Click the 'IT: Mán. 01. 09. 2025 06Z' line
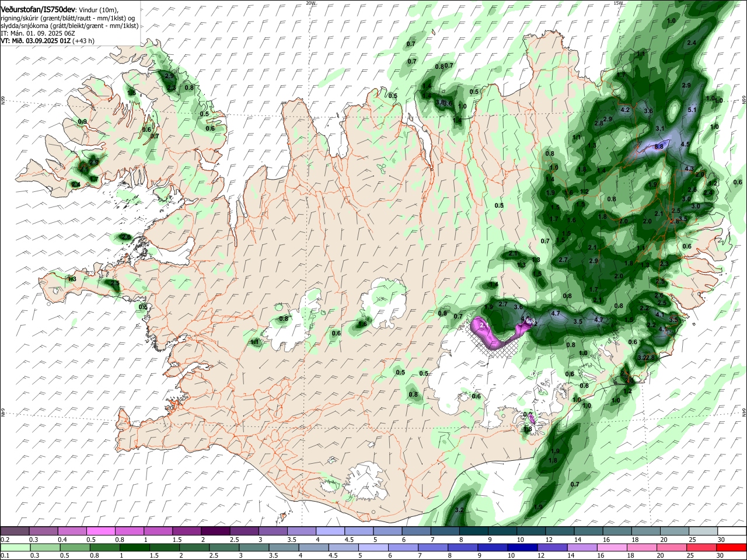 pyautogui.click(x=37, y=33)
